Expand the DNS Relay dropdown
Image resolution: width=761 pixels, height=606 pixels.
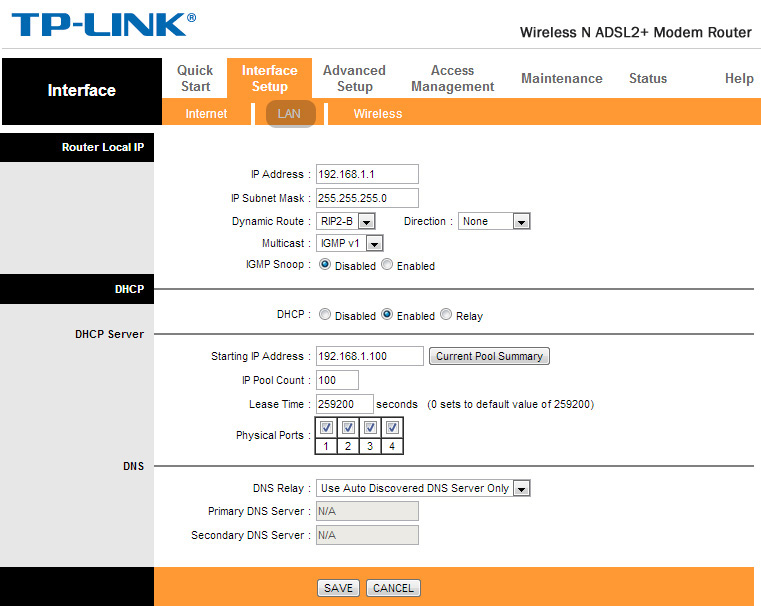(x=423, y=488)
